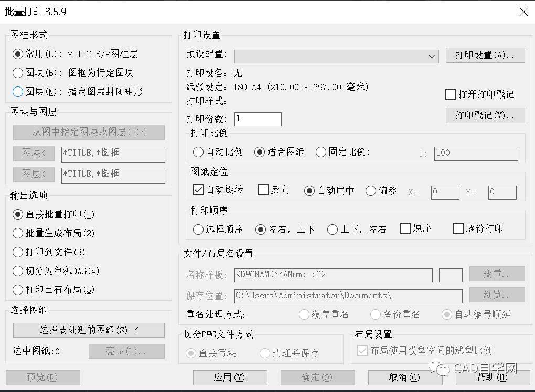Screen dimensions: 535x392
Task: Click 打印设置(A).. button
Action: pyautogui.click(x=485, y=55)
